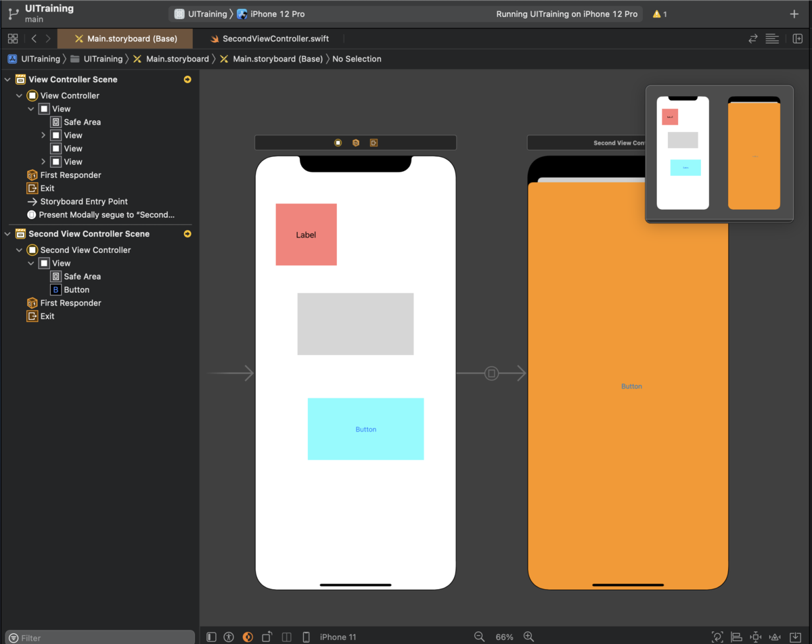
Task: Collapse the Second View Controller item
Action: 19,250
